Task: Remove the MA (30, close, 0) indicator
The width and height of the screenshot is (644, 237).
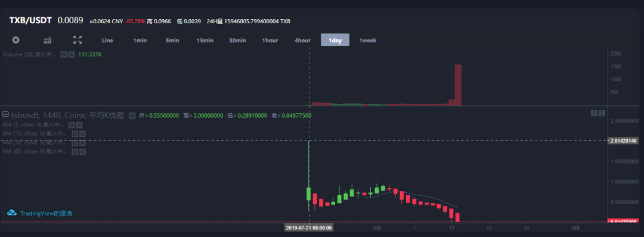Action: [82, 143]
